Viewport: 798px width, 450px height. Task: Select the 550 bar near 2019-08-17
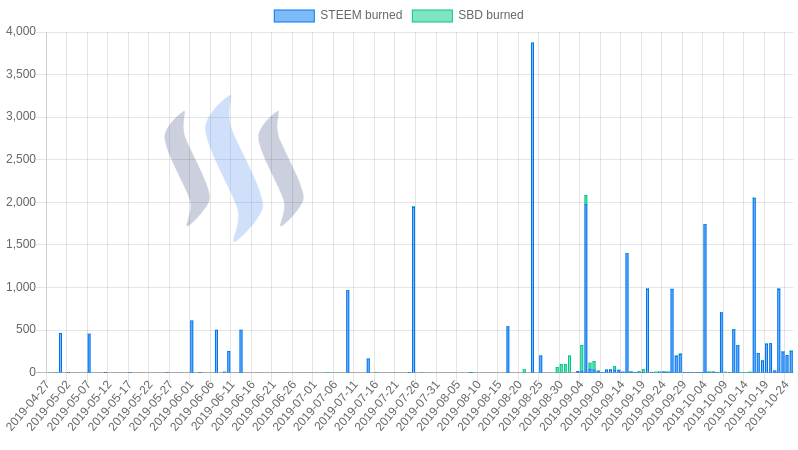508,349
